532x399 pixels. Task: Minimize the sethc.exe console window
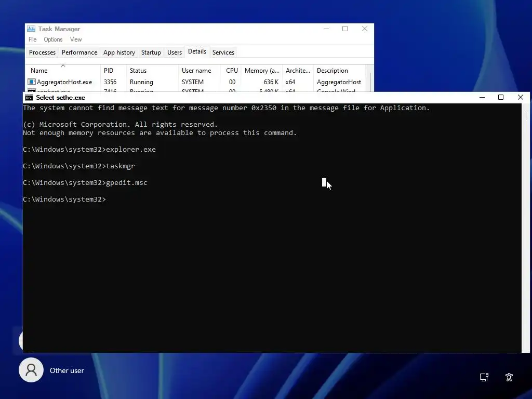click(x=482, y=97)
